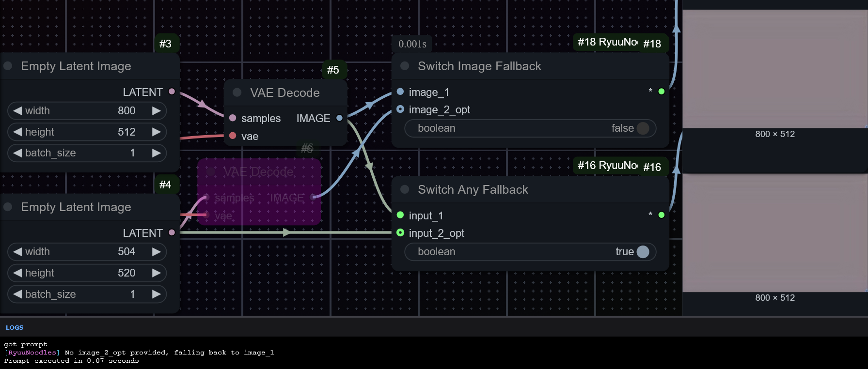Click the 'Prompt executed in 0.07 seconds' log line
The height and width of the screenshot is (369, 868).
tap(71, 361)
